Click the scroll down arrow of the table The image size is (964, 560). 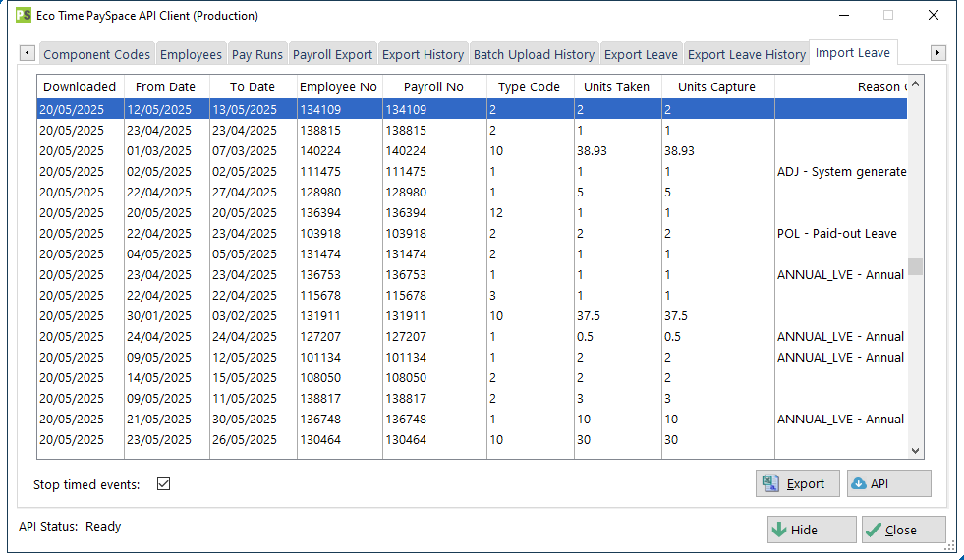tap(915, 450)
